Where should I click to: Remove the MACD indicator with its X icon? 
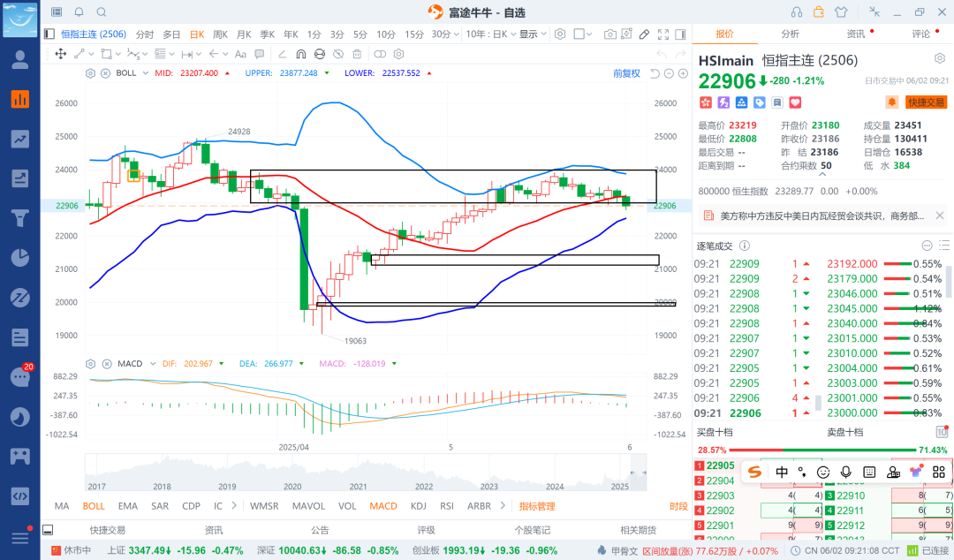107,364
